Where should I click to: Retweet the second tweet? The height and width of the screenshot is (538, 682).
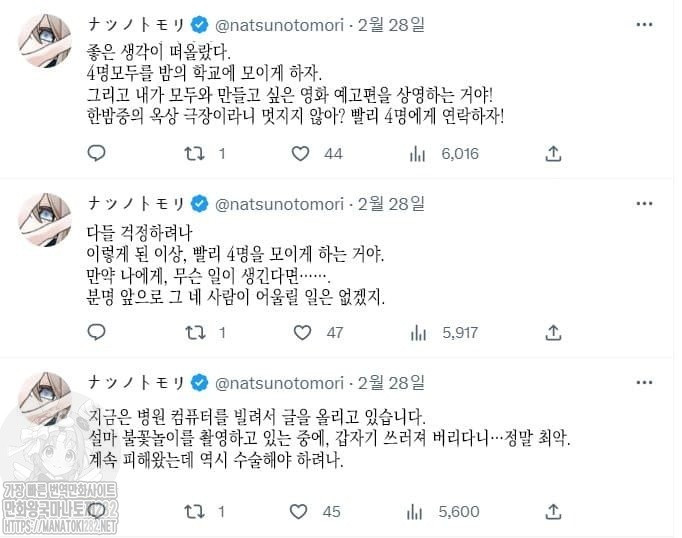196,331
